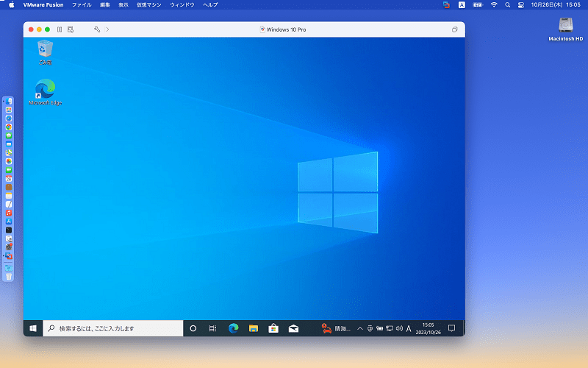This screenshot has height=368, width=588.
Task: Click the Unity view icon in the title bar
Action: (x=454, y=29)
